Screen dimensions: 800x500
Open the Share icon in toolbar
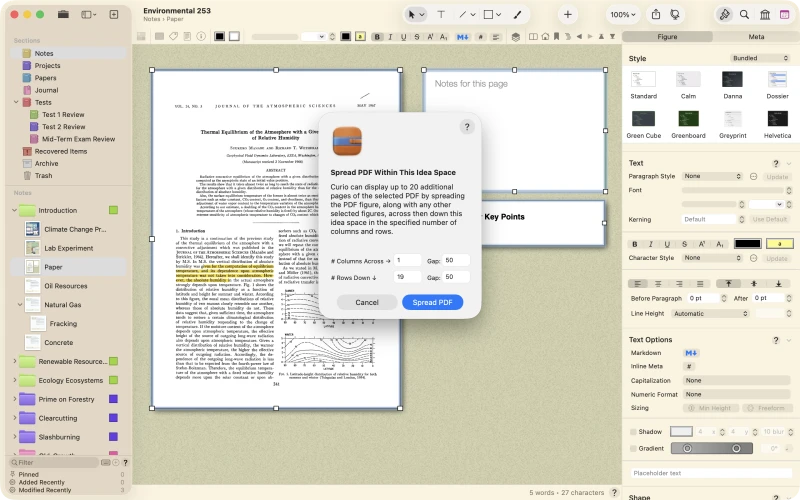point(656,15)
